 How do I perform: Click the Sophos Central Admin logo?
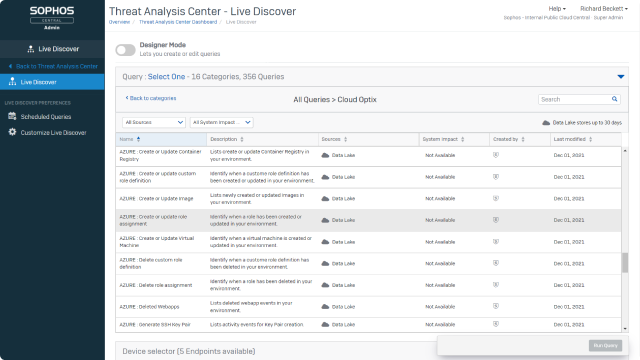point(52,18)
